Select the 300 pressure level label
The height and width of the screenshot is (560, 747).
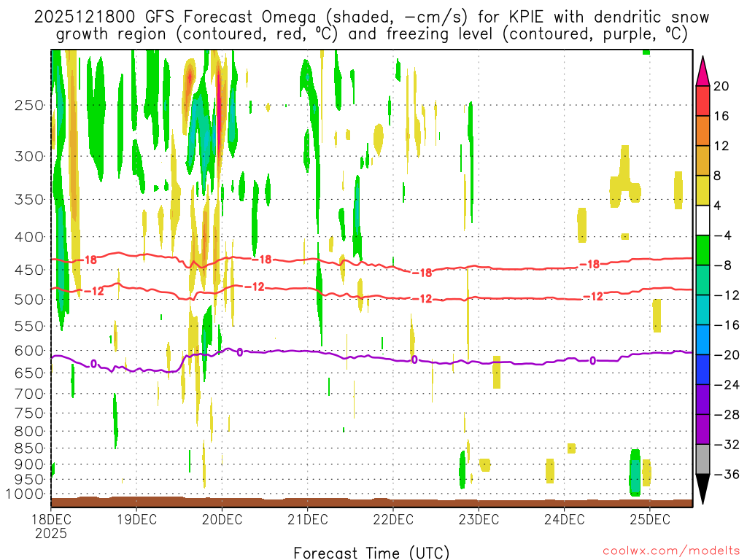tap(29, 156)
